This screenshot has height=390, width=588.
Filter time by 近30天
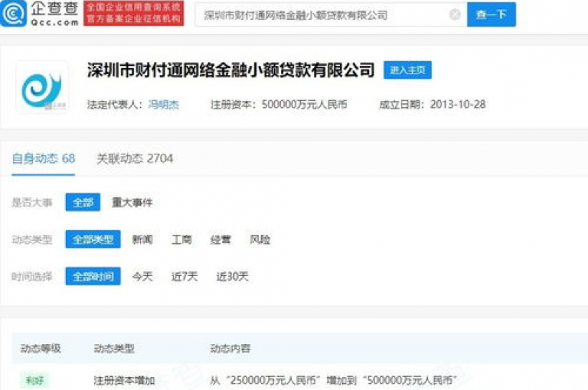pos(233,277)
